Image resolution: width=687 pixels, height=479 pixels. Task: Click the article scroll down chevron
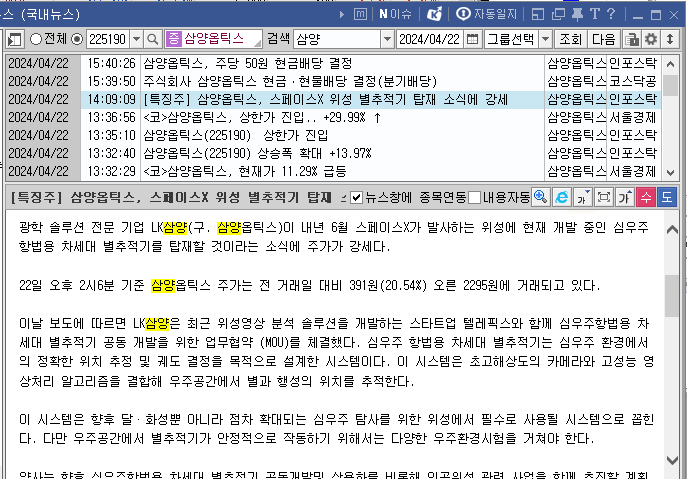point(672,460)
